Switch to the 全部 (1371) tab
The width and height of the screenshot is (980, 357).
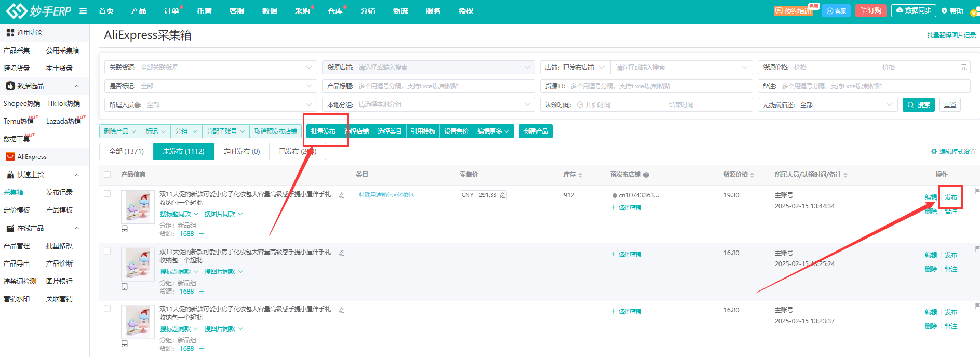pyautogui.click(x=126, y=152)
